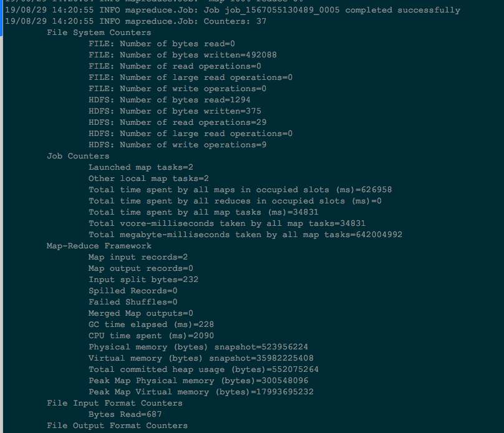Select Map input records=2 line
504x433 pixels.
(138, 257)
